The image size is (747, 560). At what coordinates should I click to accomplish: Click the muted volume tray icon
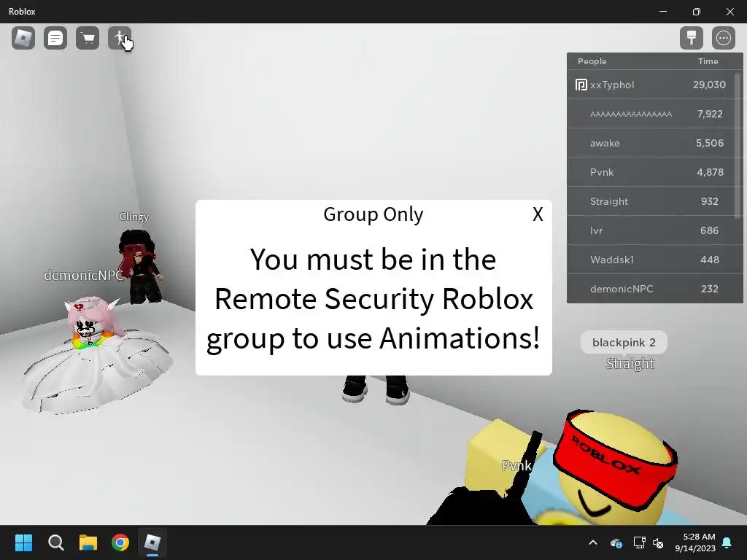659,542
